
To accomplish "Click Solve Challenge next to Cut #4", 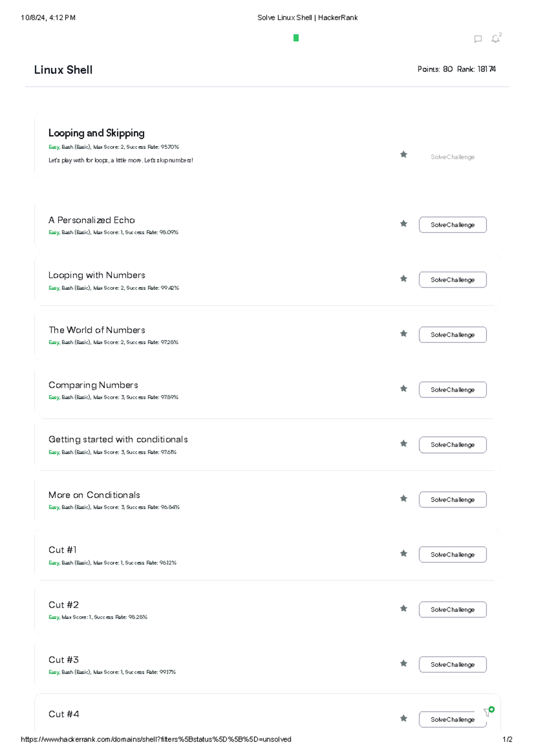I will point(453,719).
